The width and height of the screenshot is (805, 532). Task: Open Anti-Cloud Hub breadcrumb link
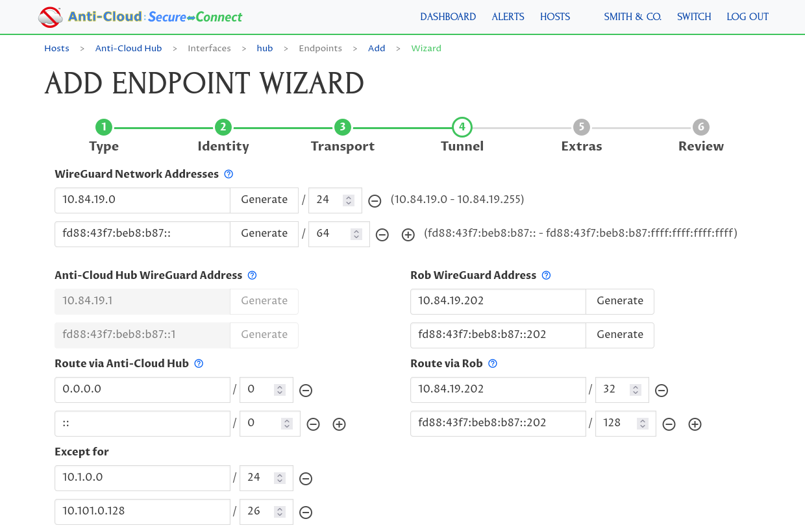coord(129,48)
